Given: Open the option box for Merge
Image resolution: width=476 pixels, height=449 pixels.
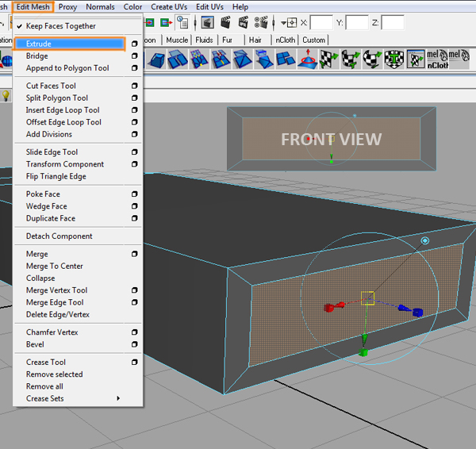Looking at the screenshot, I should [x=135, y=254].
